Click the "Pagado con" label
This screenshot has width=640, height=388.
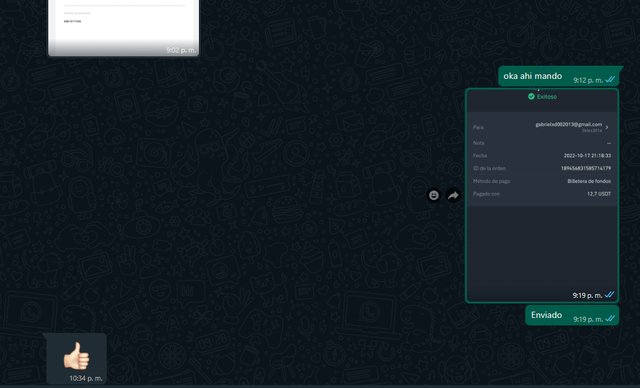(486, 194)
